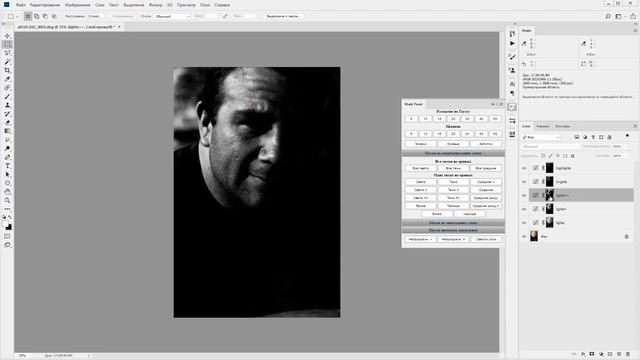
Task: Open the Фильтр menu
Action: (156, 5)
